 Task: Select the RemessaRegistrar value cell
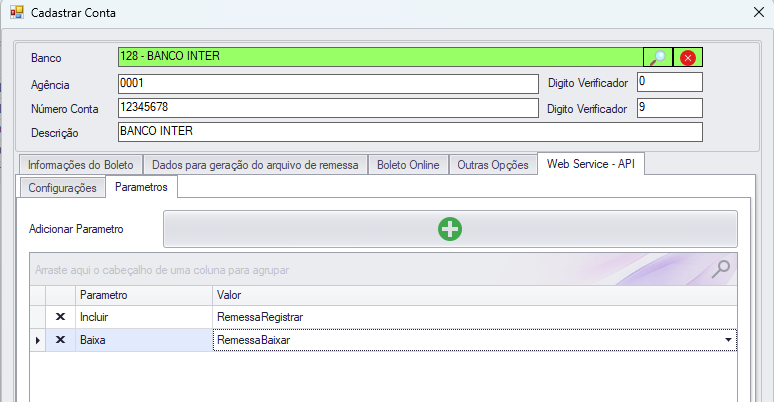coord(475,317)
